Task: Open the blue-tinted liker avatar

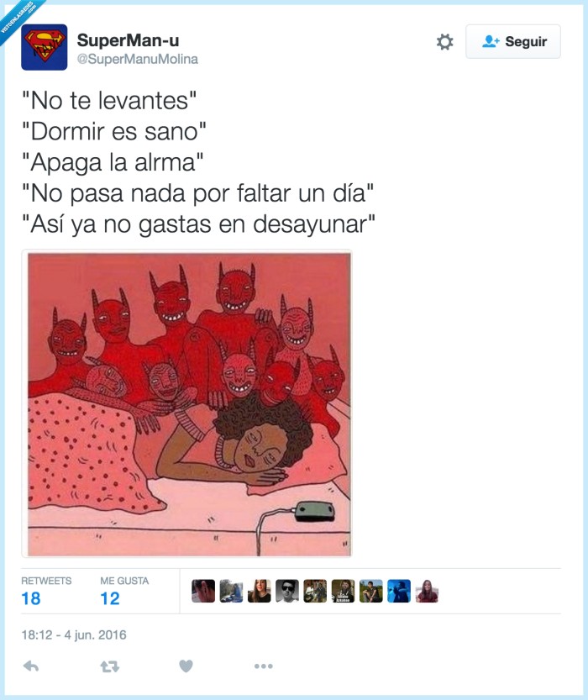Action: (x=399, y=591)
